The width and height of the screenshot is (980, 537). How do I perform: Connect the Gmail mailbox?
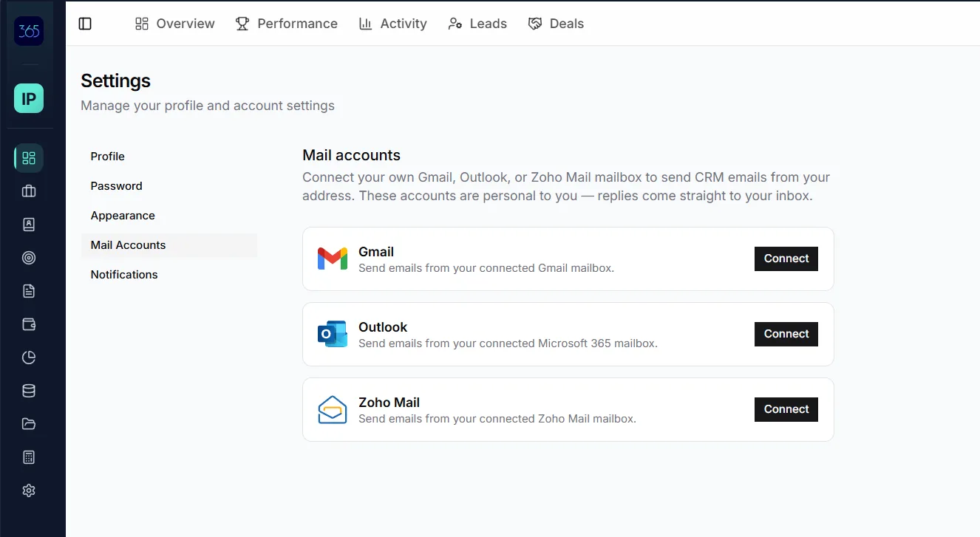[x=786, y=259]
